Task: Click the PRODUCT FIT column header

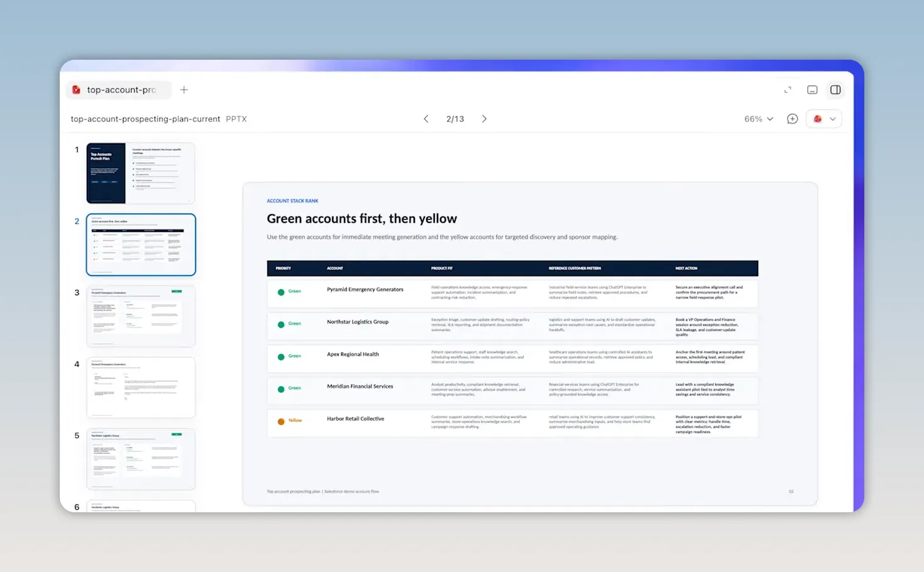Action: click(442, 268)
